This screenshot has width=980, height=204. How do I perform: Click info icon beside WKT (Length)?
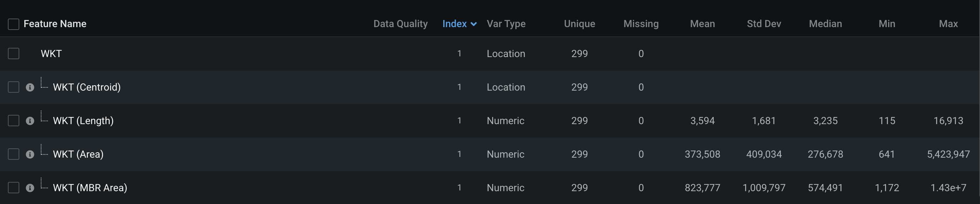click(x=30, y=121)
